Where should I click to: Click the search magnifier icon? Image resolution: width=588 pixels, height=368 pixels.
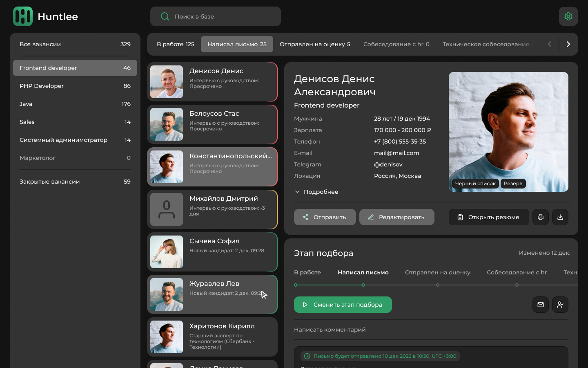coord(165,16)
